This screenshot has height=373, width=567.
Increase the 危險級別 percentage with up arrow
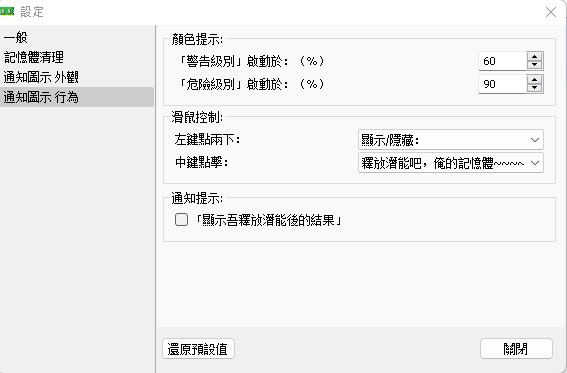tap(534, 80)
